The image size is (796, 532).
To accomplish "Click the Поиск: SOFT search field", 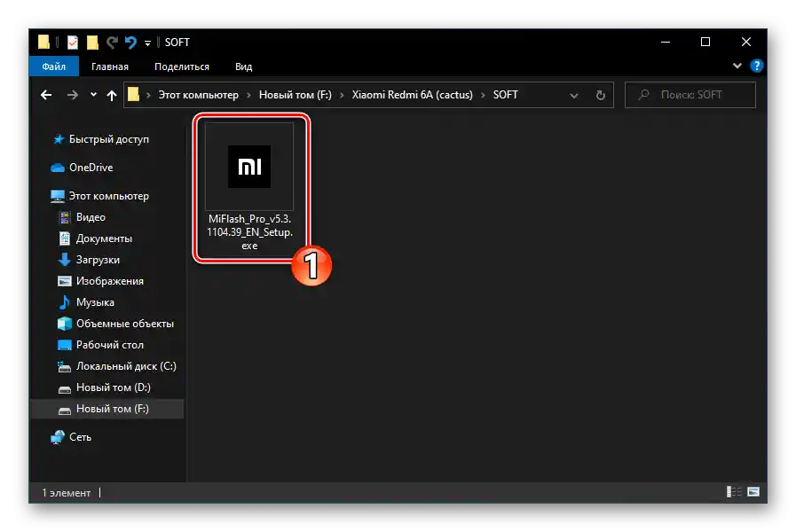I will 690,95.
